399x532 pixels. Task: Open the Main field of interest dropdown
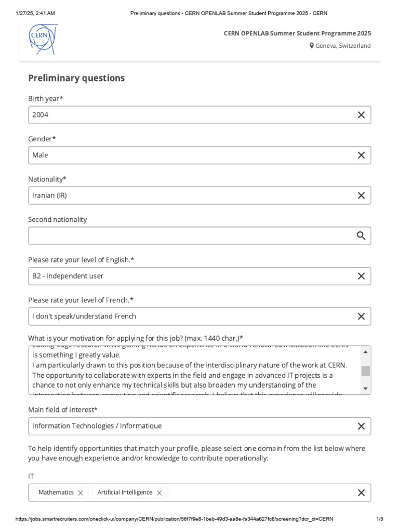(187, 426)
